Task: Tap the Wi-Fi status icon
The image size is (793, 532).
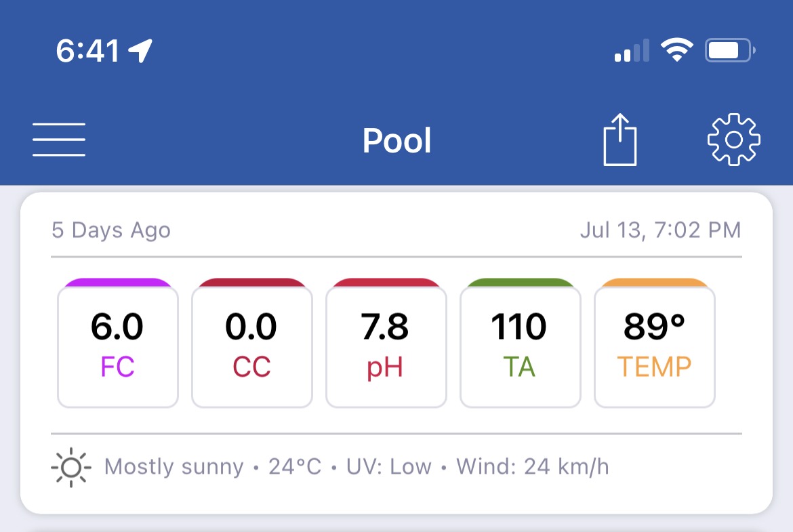Action: click(676, 50)
